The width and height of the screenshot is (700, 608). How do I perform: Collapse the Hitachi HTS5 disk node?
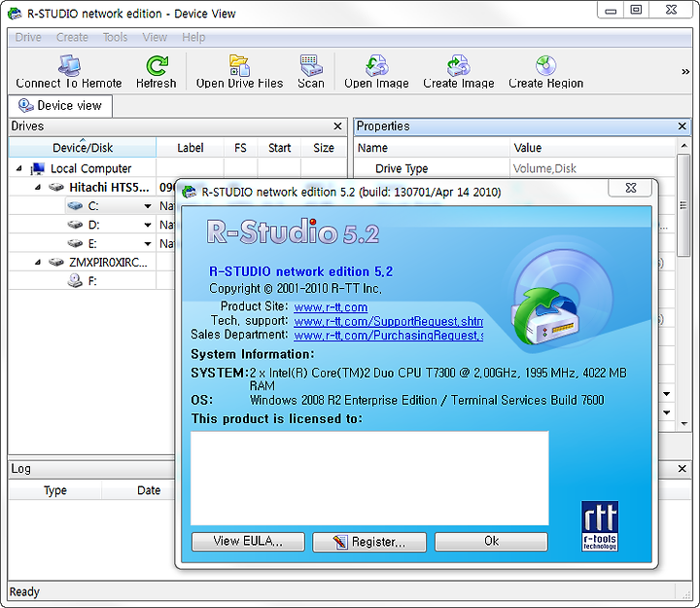coord(38,187)
